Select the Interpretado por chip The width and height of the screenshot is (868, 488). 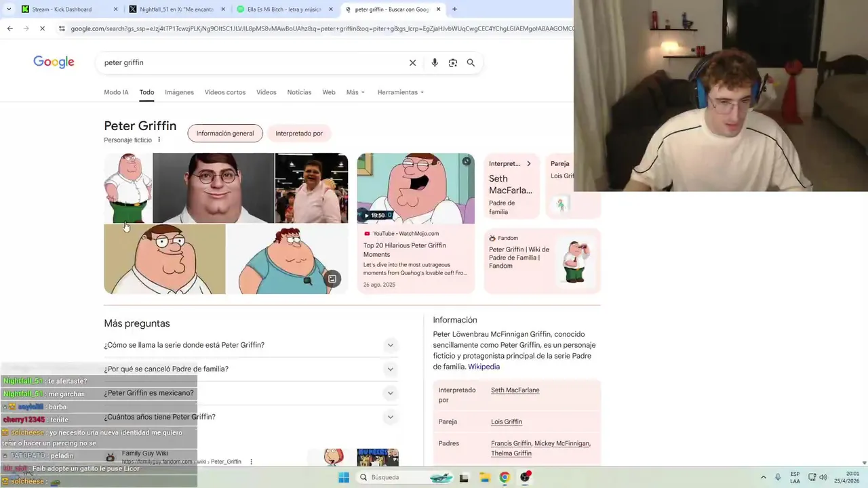[x=299, y=134]
